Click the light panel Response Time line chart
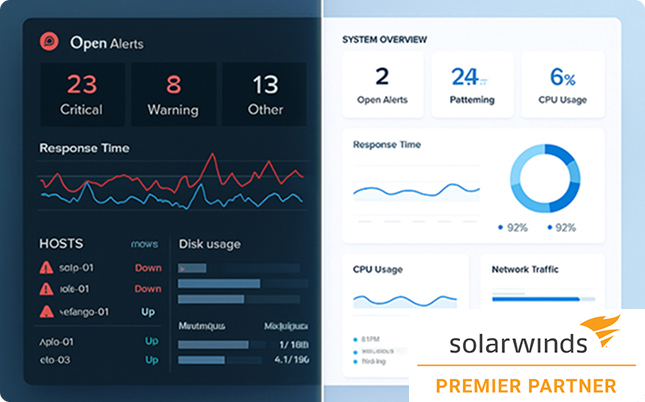Image resolution: width=645 pixels, height=402 pixels. pos(417,191)
